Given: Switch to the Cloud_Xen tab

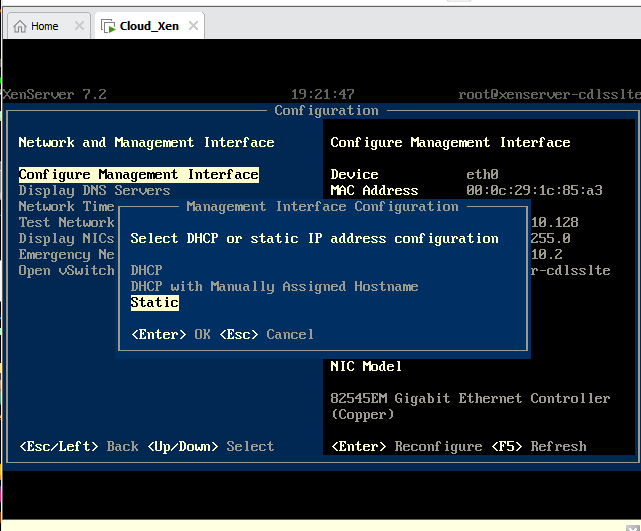Looking at the screenshot, I should 149,26.
